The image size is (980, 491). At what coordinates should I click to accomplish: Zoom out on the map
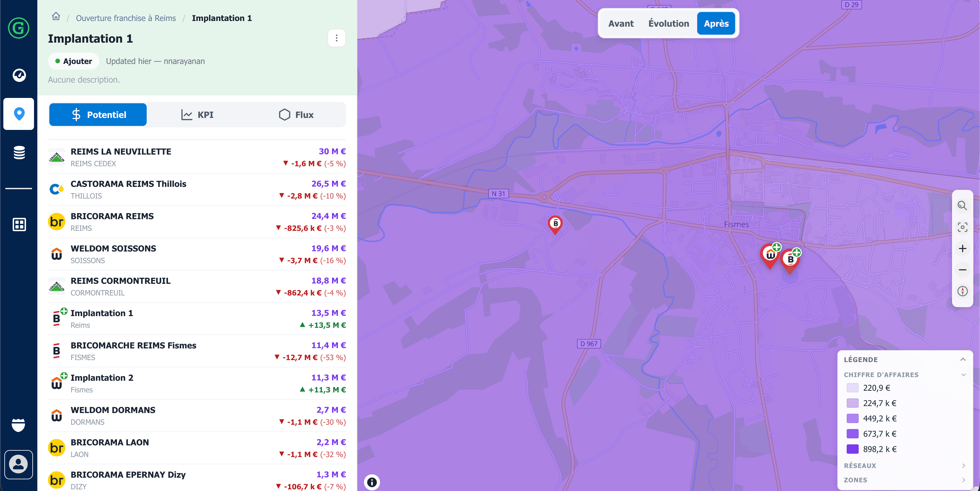962,270
